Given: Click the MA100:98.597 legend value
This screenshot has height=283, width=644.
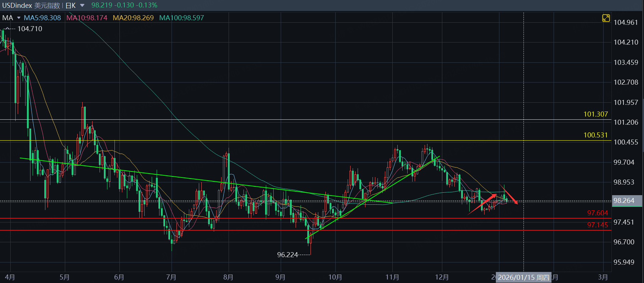Looking at the screenshot, I should point(181,18).
